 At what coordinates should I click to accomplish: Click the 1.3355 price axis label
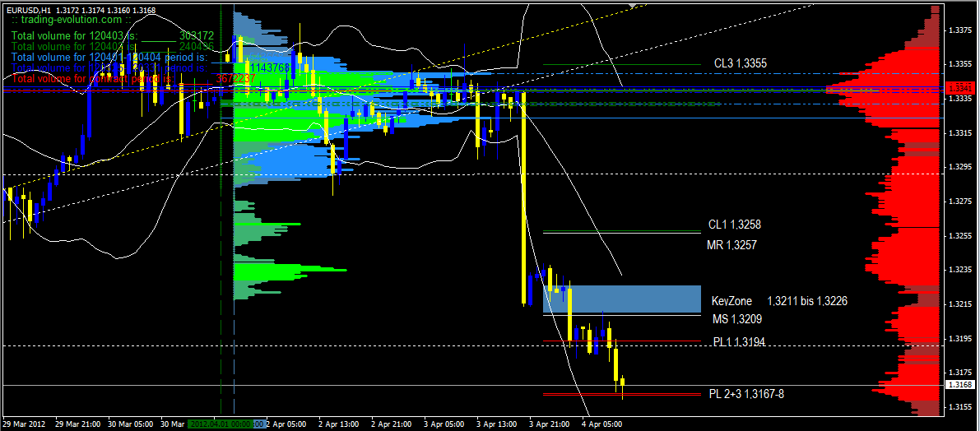(959, 64)
